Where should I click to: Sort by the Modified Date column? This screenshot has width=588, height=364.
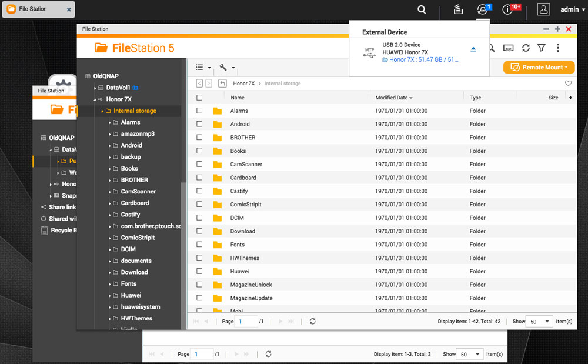tap(392, 98)
